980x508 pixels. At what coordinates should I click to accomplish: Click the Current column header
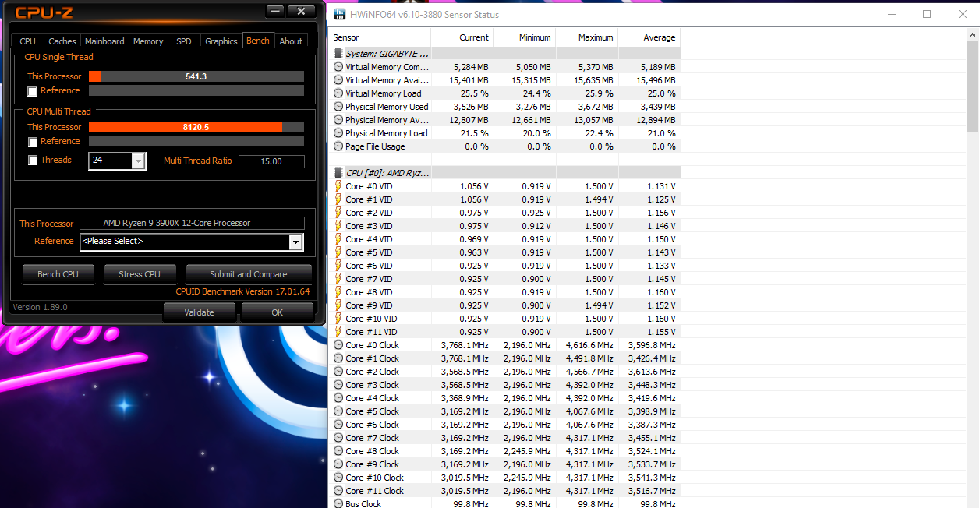pyautogui.click(x=462, y=37)
